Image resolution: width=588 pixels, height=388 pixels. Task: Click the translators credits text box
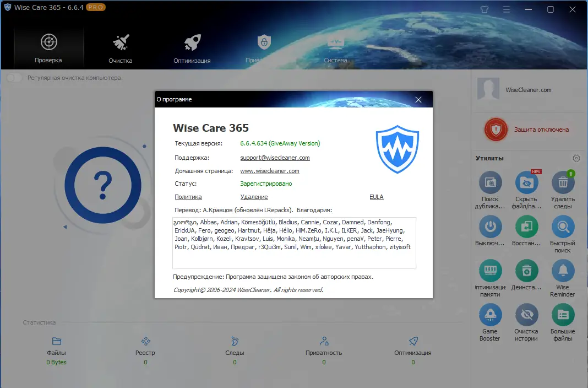[294, 243]
